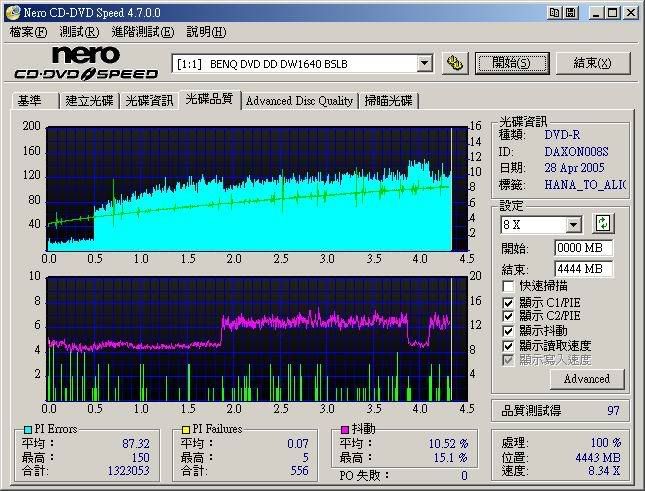Open the 檔案(F) menu

(28, 32)
